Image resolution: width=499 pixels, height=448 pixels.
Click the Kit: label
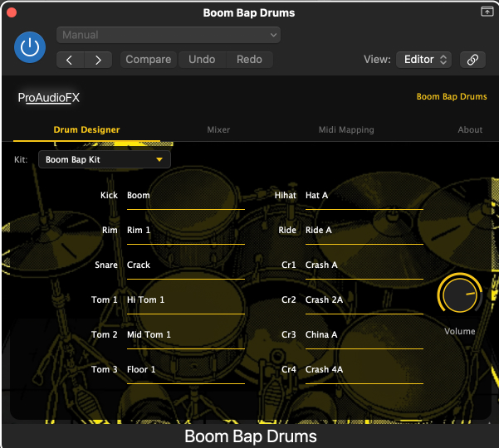coord(21,159)
